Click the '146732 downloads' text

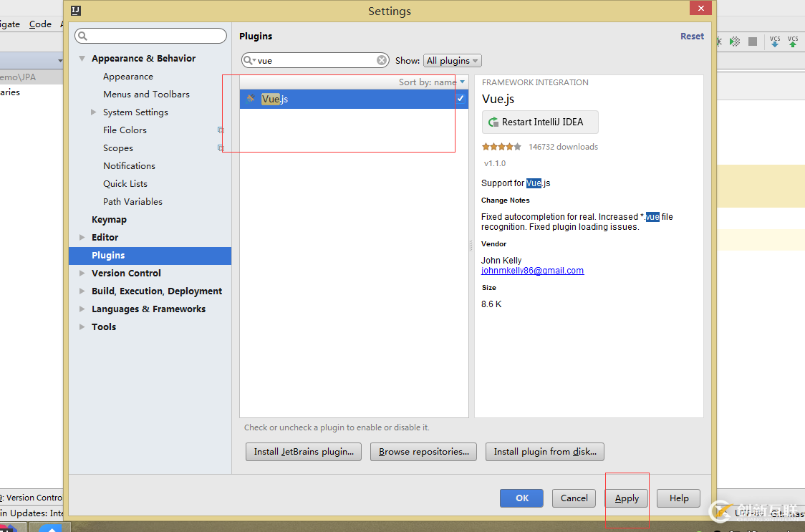pos(563,147)
